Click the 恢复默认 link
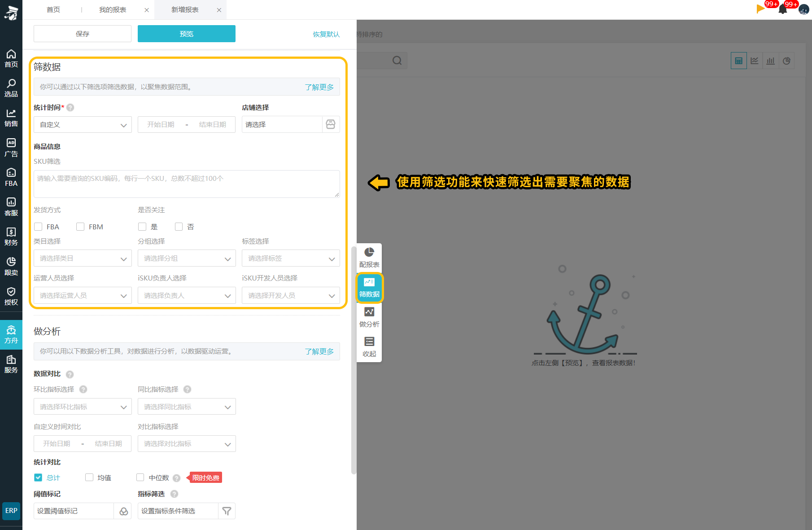Image resolution: width=812 pixels, height=530 pixels. pos(326,34)
